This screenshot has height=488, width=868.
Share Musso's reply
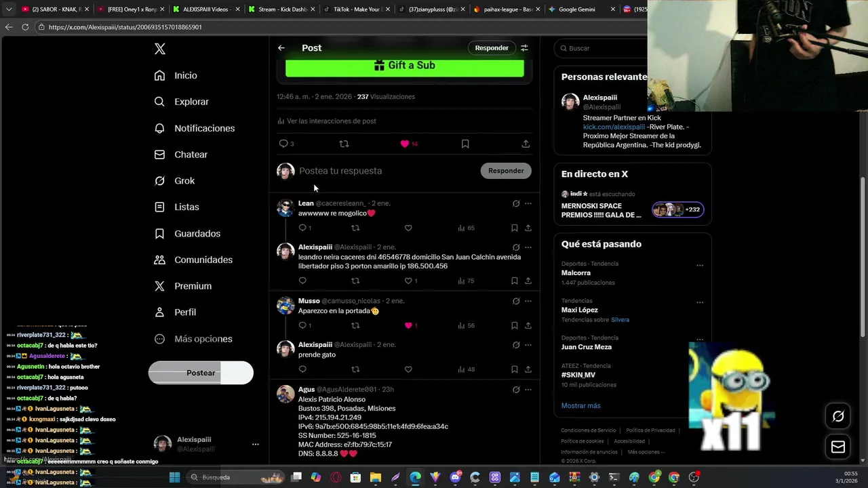(528, 325)
